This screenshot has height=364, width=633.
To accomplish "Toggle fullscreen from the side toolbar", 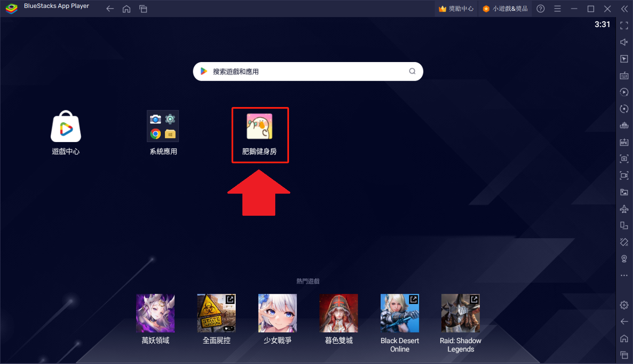I will click(624, 25).
